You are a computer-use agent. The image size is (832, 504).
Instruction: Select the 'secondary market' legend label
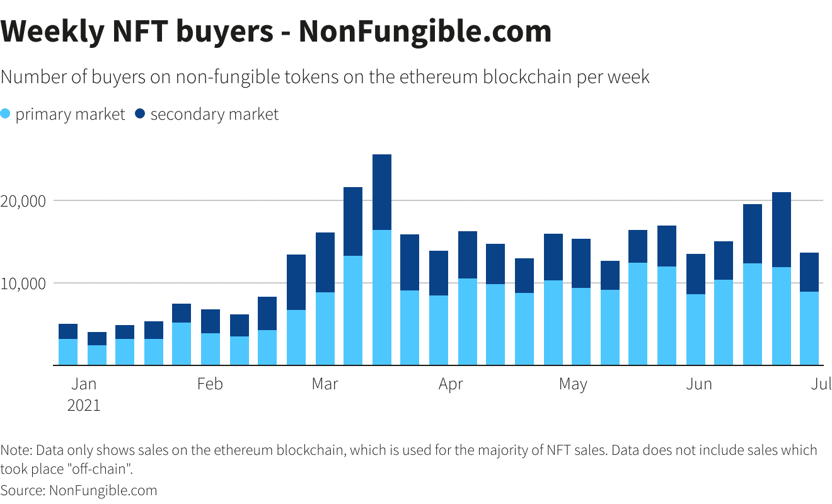[x=214, y=115]
